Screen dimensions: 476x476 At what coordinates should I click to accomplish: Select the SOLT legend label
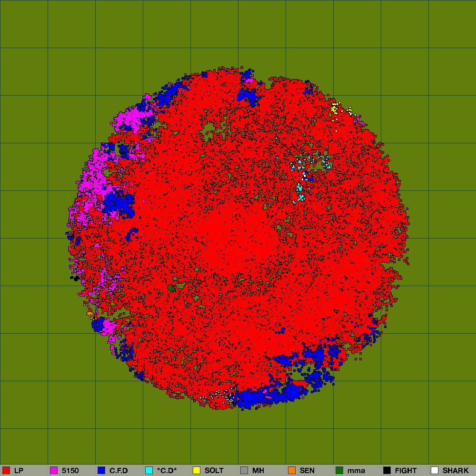pos(214,471)
